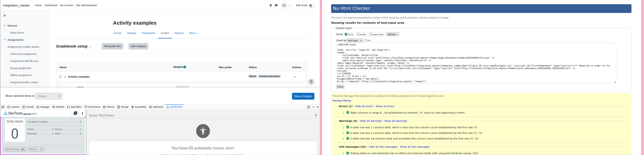Uncheck the '2 columns wide' warning checkbox

[x=348, y=133]
